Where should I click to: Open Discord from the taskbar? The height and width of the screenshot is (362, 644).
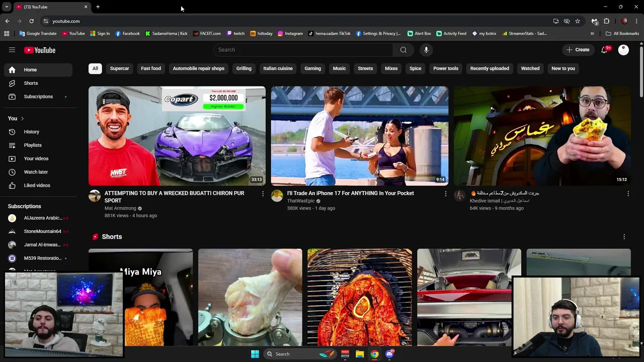click(x=389, y=354)
